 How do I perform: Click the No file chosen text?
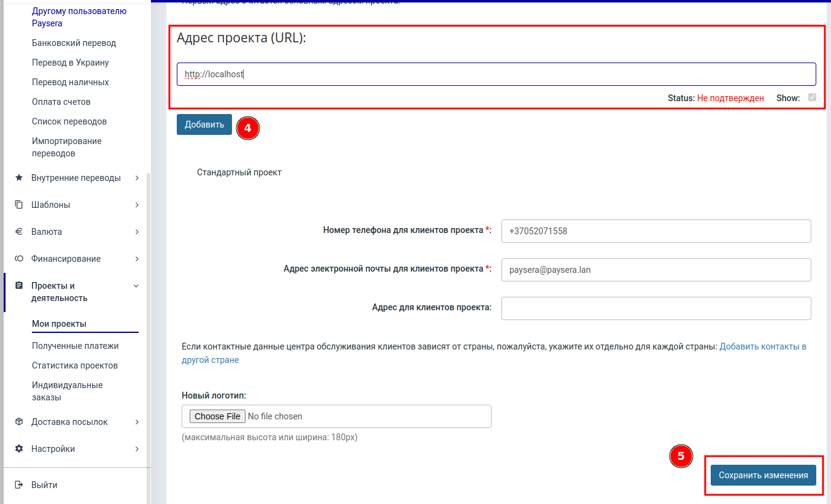click(x=275, y=416)
